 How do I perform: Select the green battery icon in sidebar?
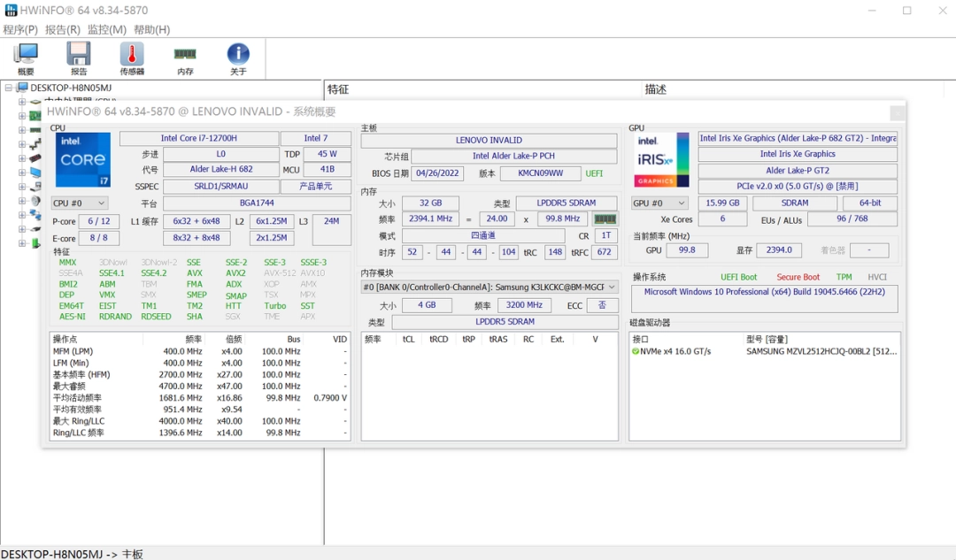(x=36, y=242)
